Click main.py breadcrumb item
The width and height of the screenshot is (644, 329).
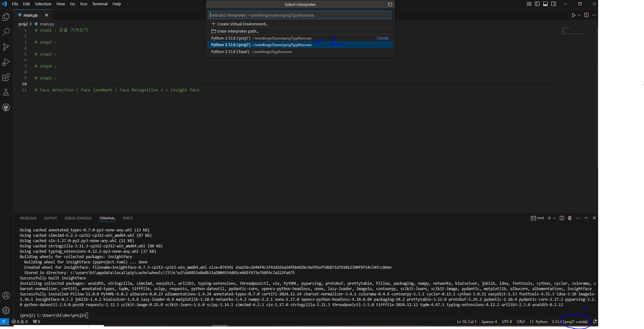44,24
